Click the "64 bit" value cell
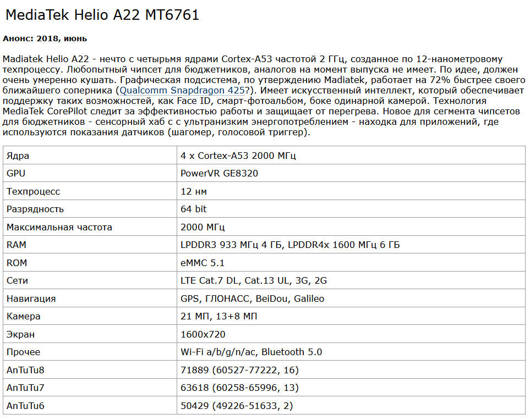530x420 pixels. 194,209
